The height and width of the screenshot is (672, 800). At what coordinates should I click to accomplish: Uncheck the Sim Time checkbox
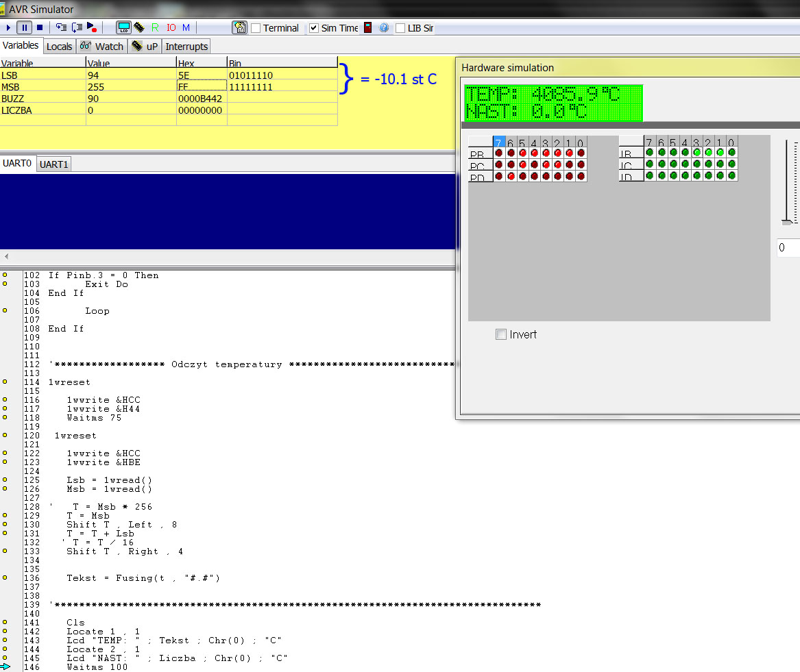point(314,28)
